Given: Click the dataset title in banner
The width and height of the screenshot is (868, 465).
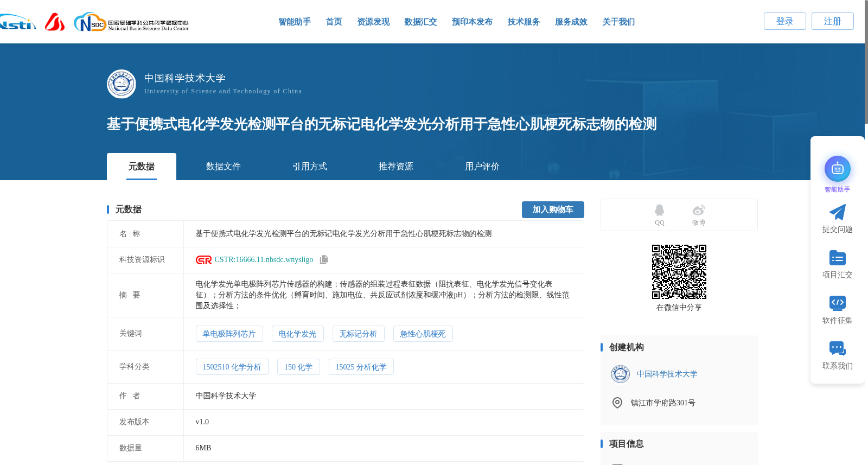Looking at the screenshot, I should click(381, 124).
